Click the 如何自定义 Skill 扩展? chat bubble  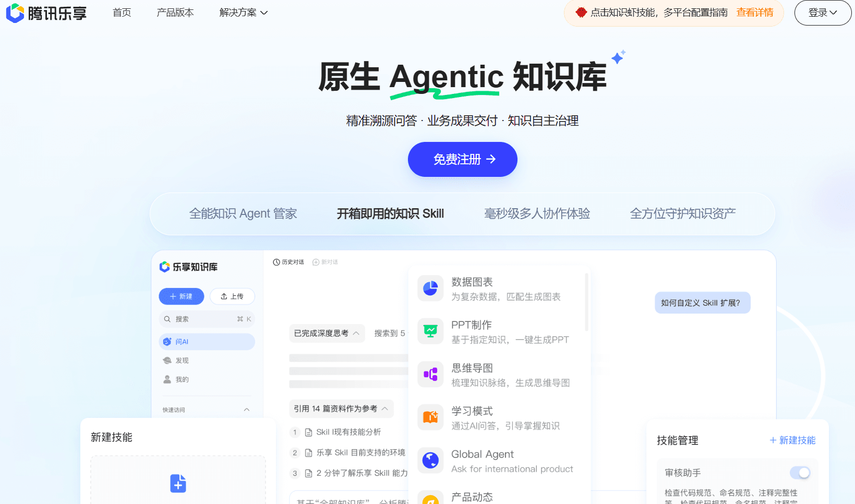click(703, 303)
